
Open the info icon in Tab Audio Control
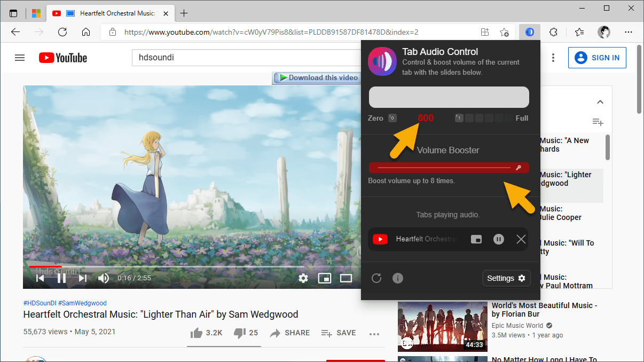tap(398, 278)
